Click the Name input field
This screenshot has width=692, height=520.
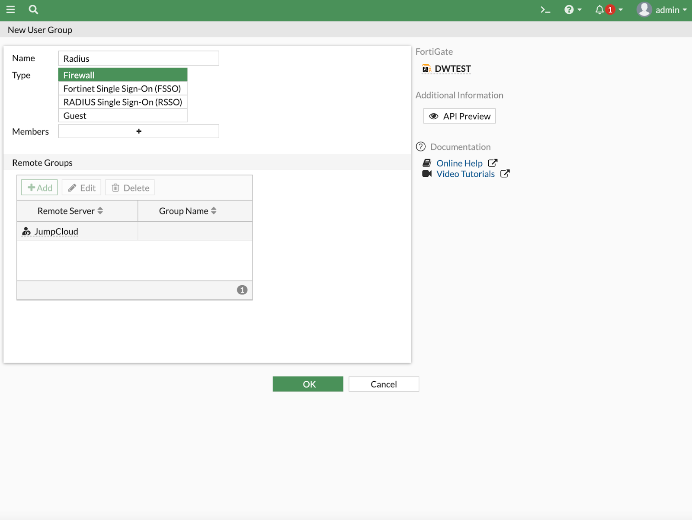pyautogui.click(x=138, y=58)
